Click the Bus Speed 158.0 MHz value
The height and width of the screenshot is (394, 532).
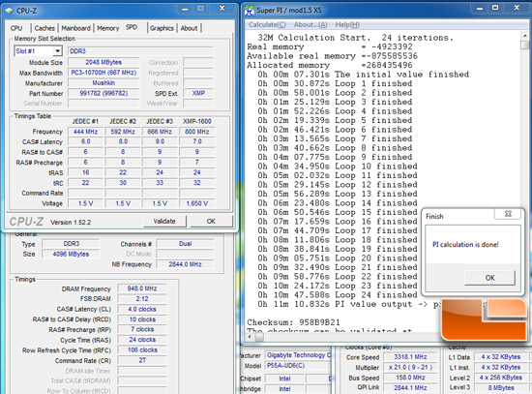[x=410, y=378]
